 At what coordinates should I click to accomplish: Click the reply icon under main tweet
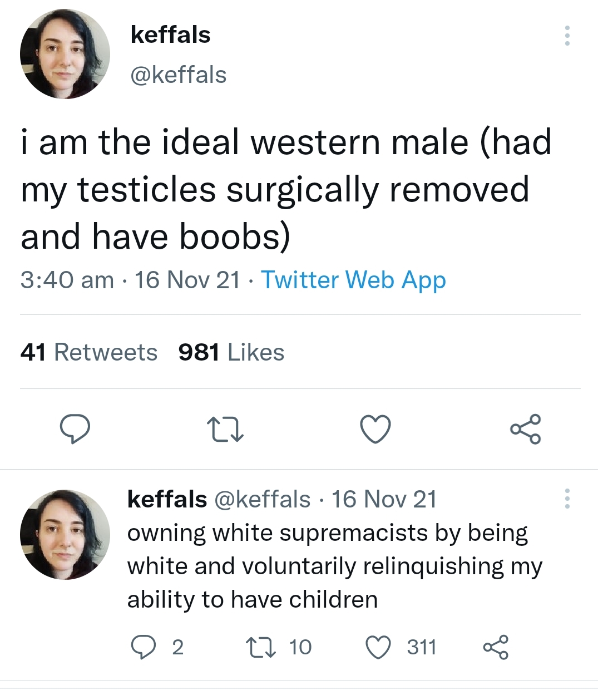75,430
